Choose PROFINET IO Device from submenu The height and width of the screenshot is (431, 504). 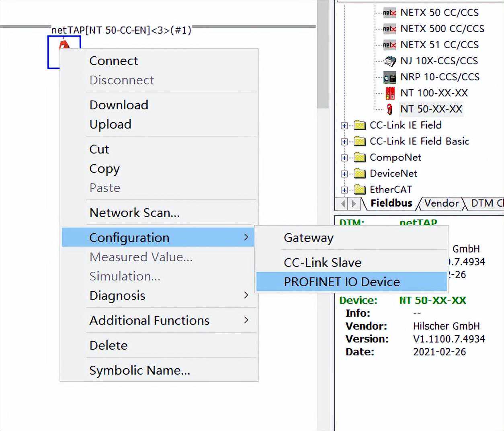[342, 282]
